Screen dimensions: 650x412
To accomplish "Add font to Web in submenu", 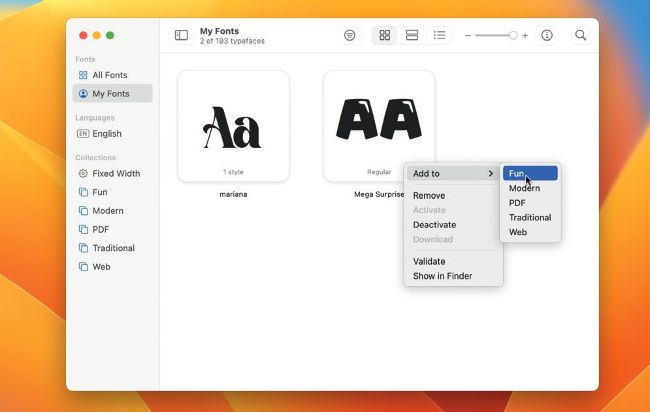I will (x=530, y=232).
